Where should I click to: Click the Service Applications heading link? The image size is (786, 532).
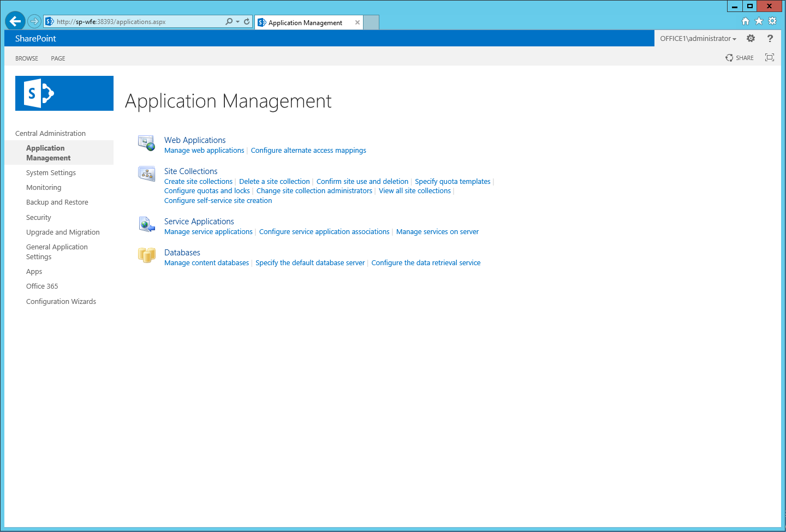[x=199, y=222]
